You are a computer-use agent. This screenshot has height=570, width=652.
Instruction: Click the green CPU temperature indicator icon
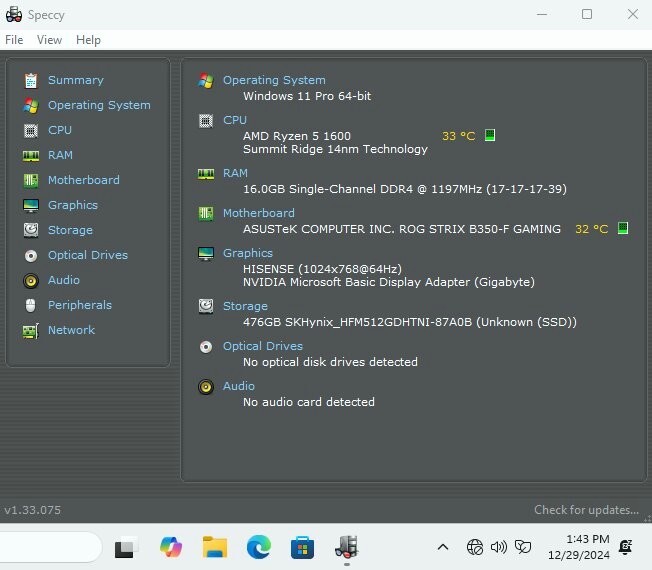coord(490,135)
